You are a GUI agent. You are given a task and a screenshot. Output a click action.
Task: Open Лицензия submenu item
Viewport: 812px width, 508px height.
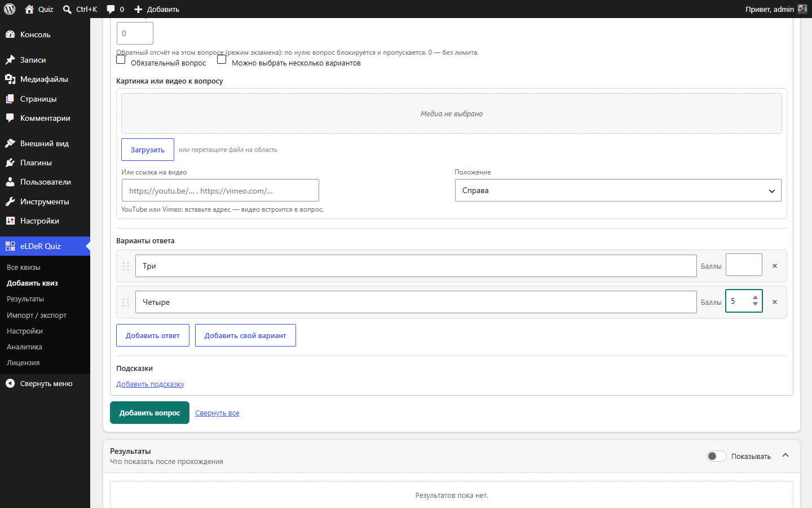[23, 362]
